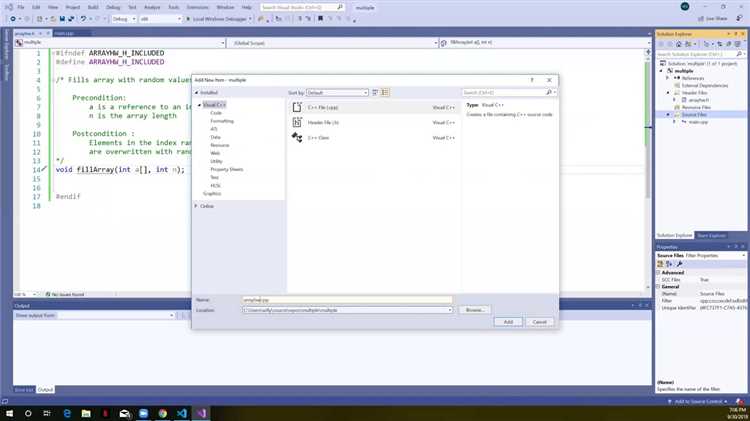Click the dialog help question mark
Viewport: 750px width, 421px height.
(532, 80)
